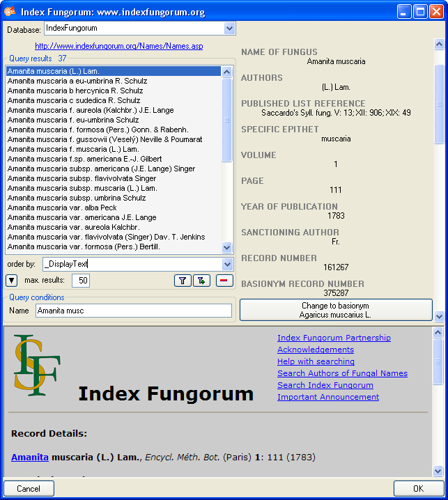Open Help with searching link

(x=316, y=361)
